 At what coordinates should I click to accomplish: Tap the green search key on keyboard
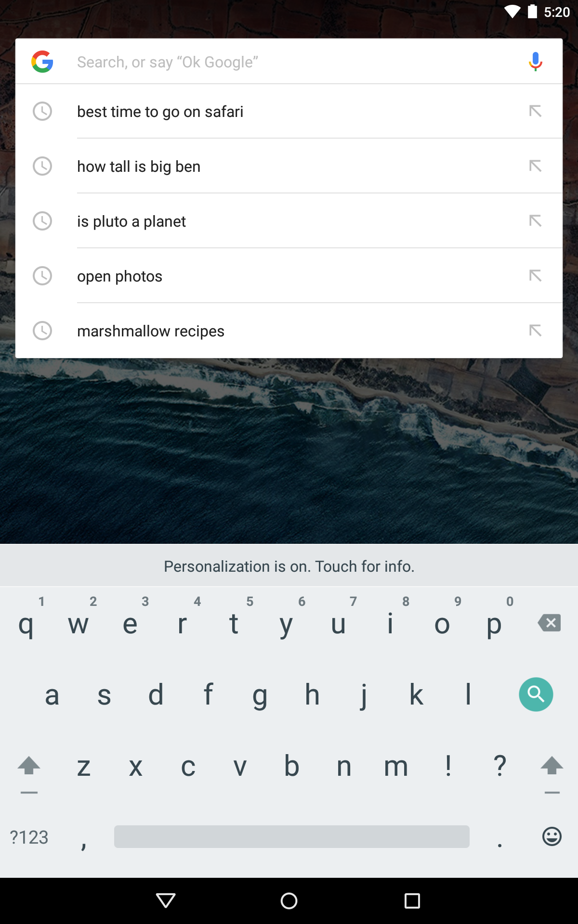(536, 694)
